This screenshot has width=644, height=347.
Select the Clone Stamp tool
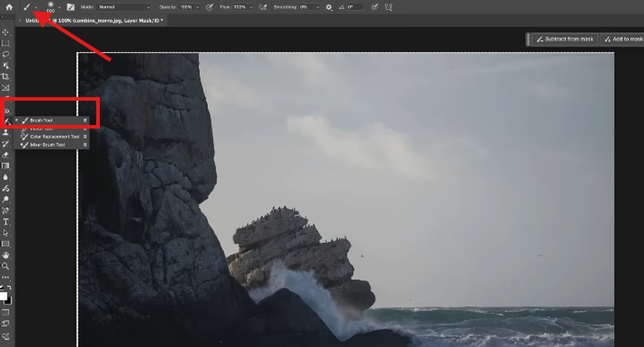point(5,133)
